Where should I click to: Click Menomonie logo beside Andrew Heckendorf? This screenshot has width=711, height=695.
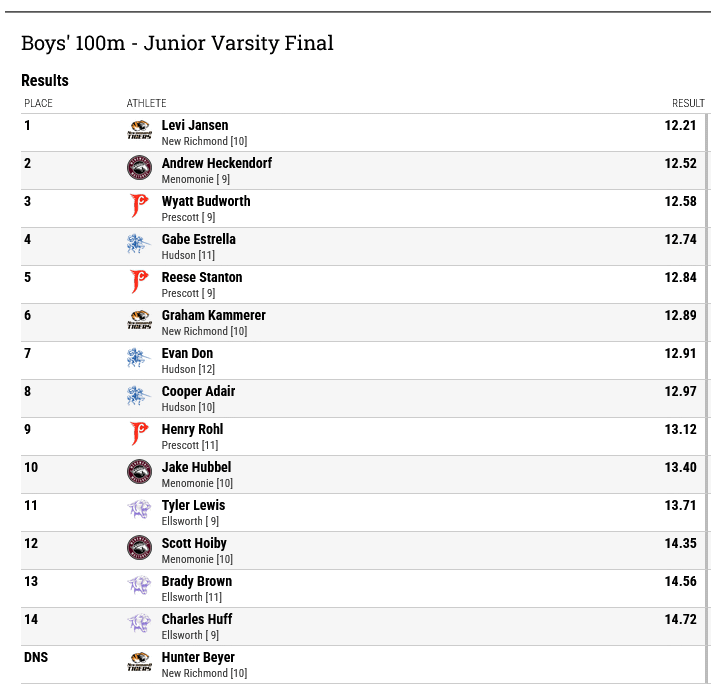pos(139,168)
